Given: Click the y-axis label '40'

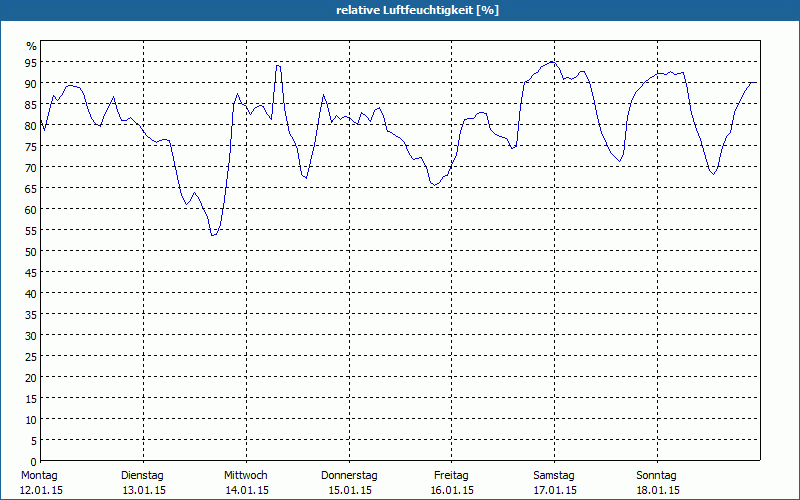Looking at the screenshot, I should 31,294.
